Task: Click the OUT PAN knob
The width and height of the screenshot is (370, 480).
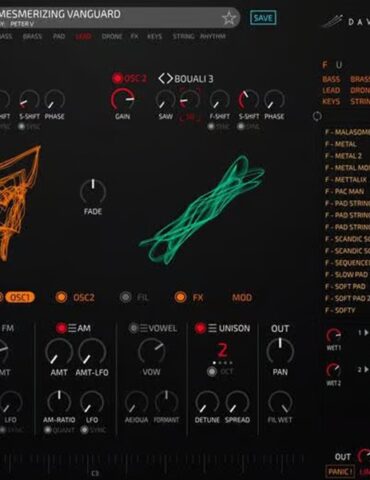Action: (280, 352)
